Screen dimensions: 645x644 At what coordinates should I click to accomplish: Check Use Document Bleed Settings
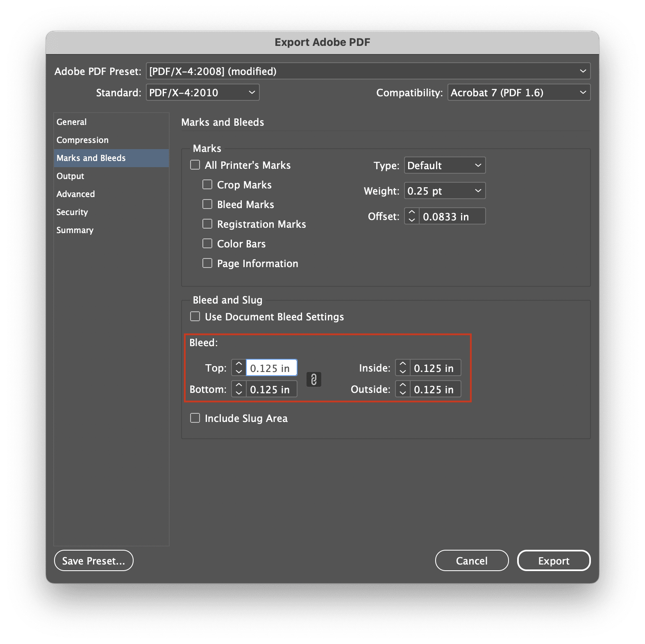(195, 316)
